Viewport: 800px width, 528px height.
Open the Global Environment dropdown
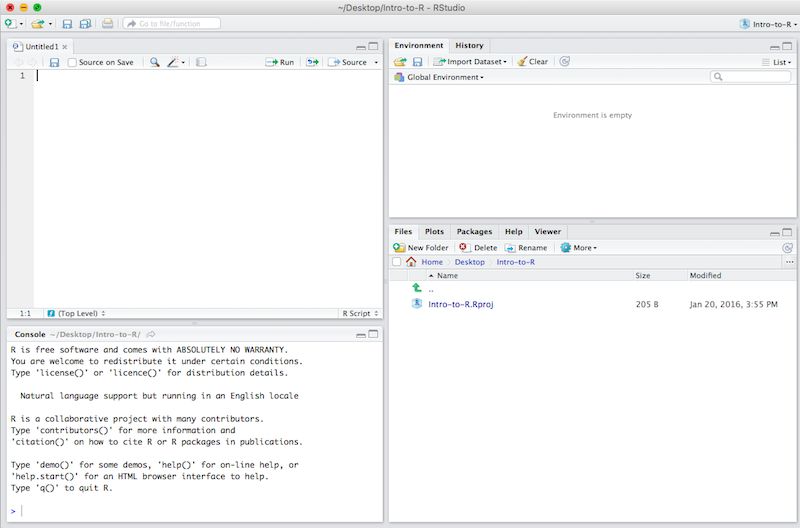(x=439, y=77)
